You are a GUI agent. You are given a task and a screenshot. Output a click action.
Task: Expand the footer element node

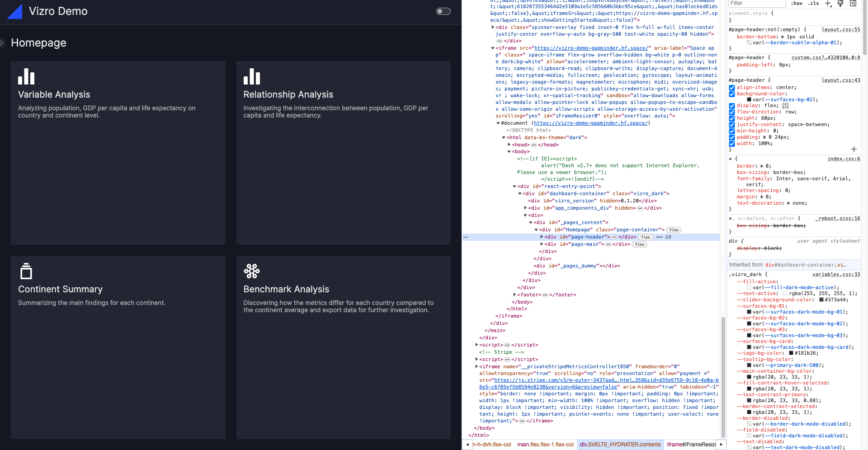tap(514, 295)
